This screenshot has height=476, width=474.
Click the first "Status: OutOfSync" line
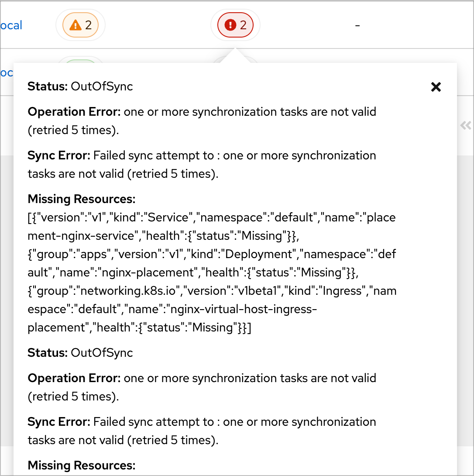pos(80,86)
